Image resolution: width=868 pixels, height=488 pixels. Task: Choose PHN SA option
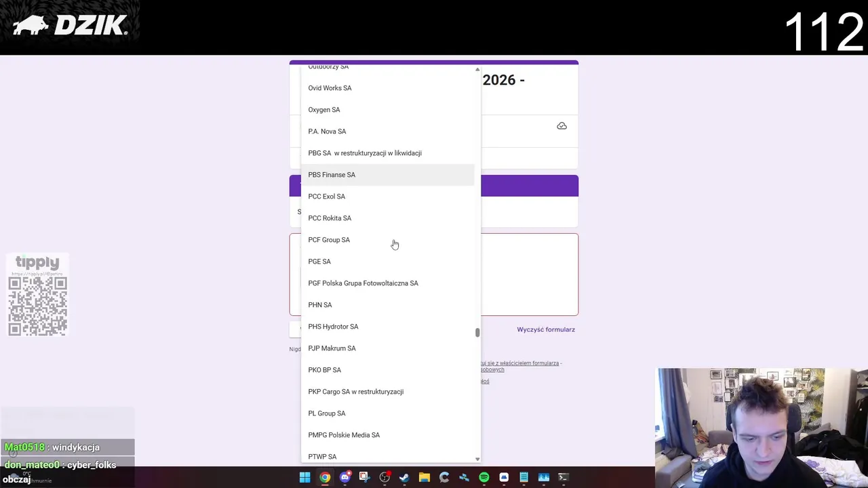point(387,305)
